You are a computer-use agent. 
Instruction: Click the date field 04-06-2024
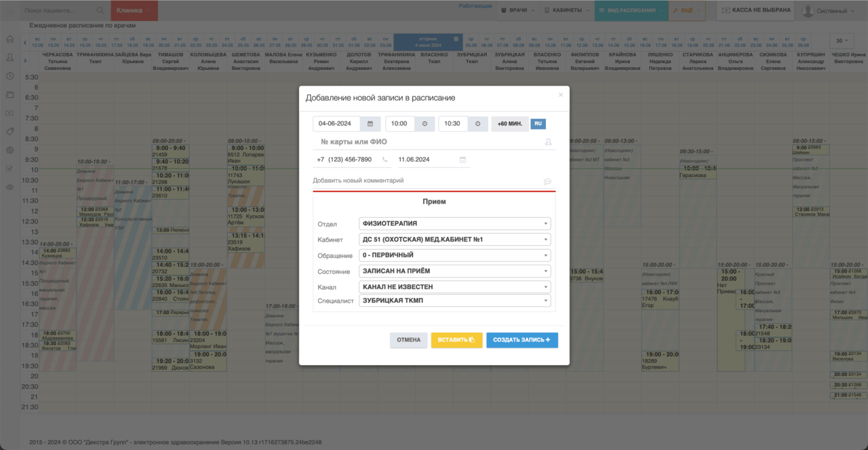click(337, 124)
